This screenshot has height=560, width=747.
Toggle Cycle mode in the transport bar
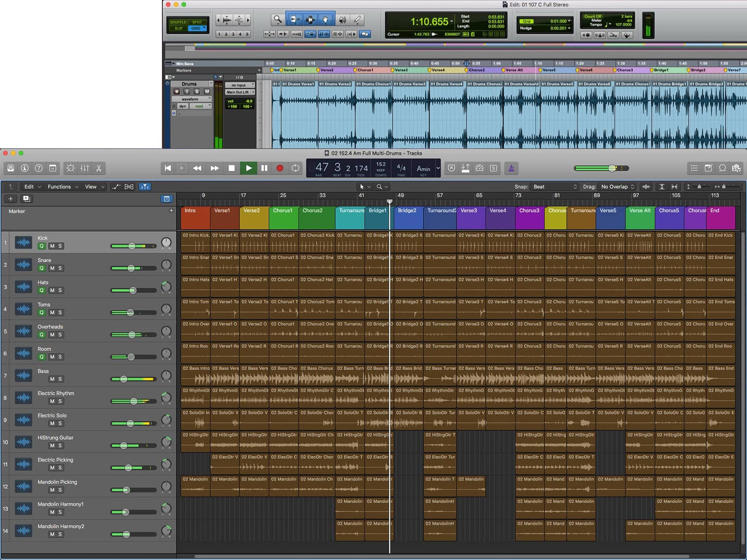[295, 168]
